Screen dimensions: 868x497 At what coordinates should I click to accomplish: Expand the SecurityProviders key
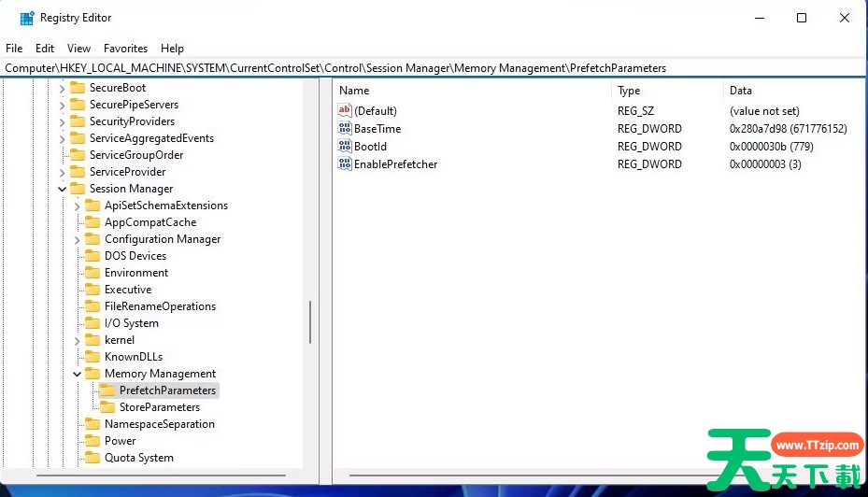(62, 121)
